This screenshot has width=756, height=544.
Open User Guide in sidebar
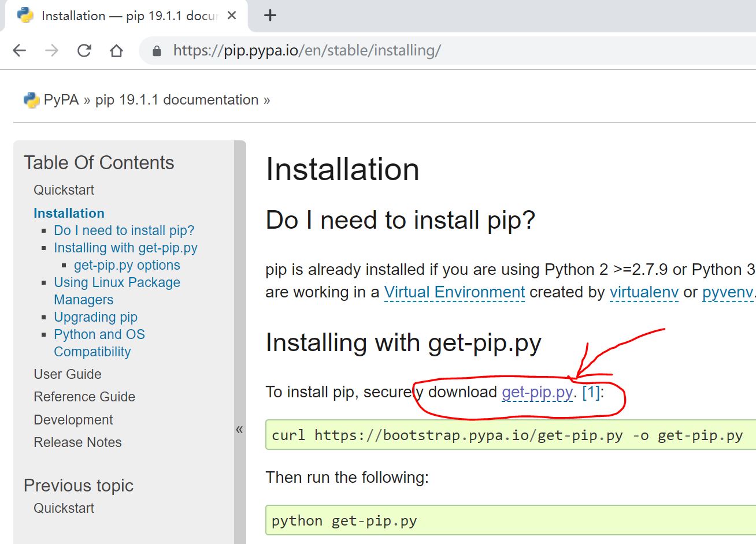[x=68, y=374]
